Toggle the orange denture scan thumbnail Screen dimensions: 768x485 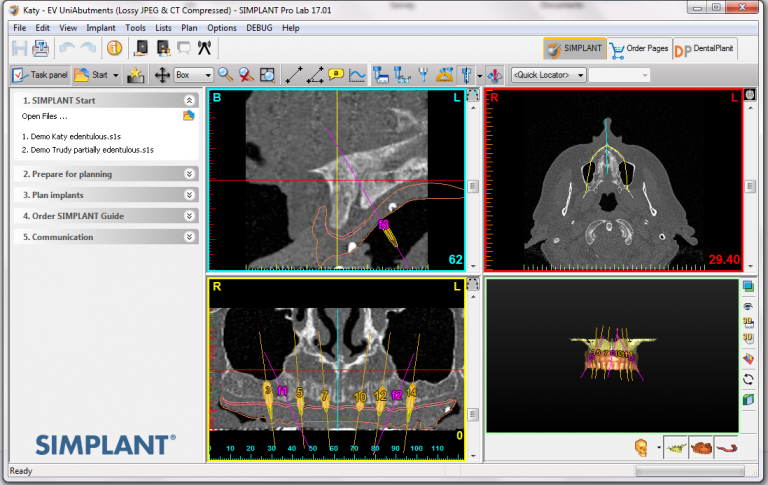pyautogui.click(x=701, y=448)
